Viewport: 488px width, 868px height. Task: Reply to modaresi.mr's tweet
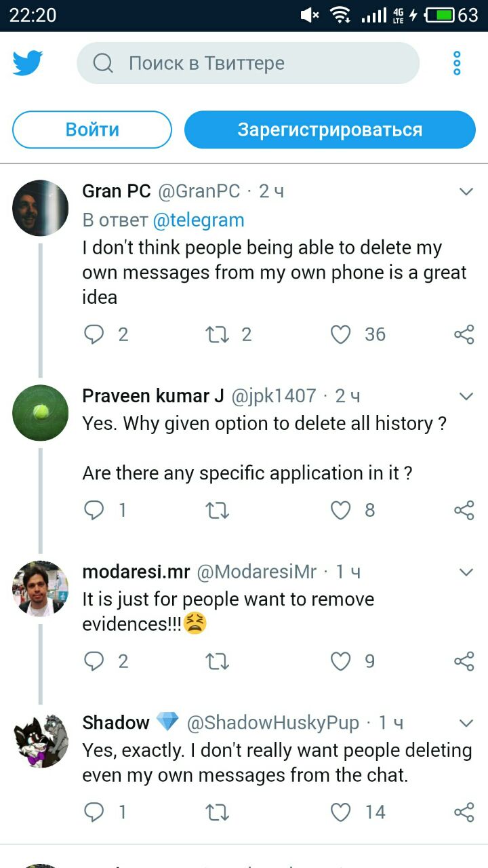tap(94, 661)
